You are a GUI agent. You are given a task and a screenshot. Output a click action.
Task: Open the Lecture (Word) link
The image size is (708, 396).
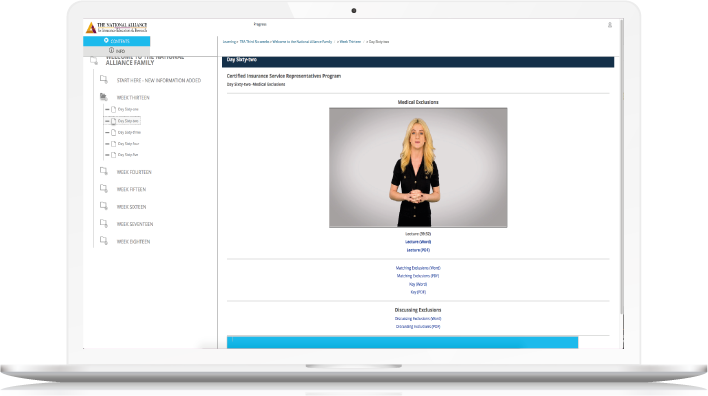[x=418, y=242]
